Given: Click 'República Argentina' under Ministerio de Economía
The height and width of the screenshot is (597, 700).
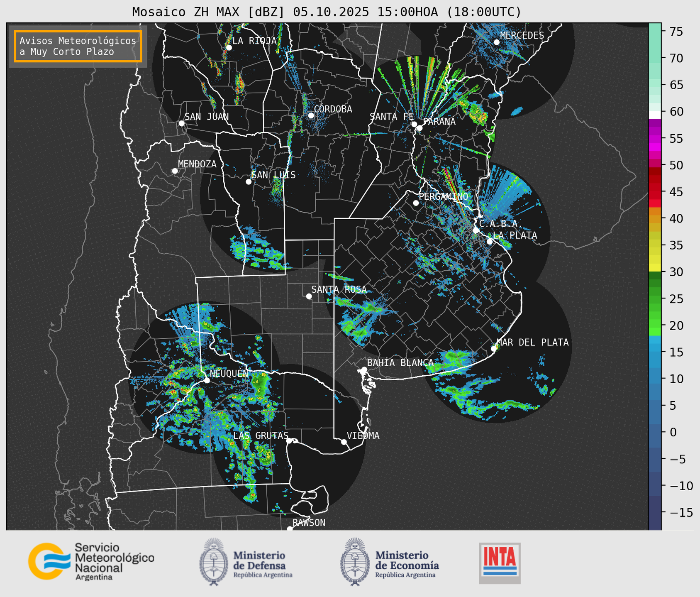Looking at the screenshot, I should click(405, 575).
